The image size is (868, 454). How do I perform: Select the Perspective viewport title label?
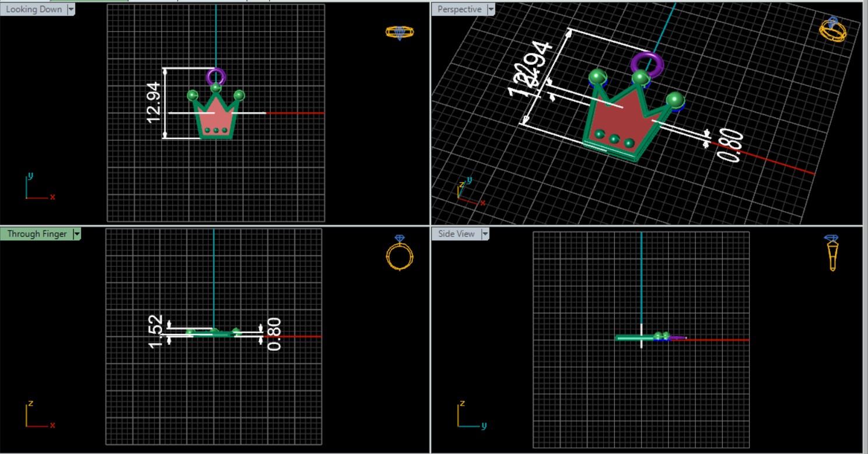click(459, 9)
